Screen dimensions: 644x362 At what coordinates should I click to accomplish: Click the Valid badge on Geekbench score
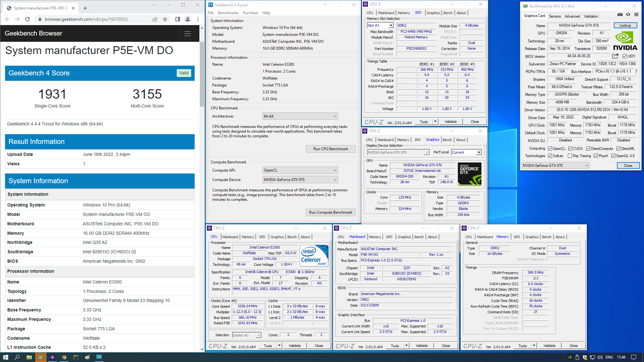[184, 73]
